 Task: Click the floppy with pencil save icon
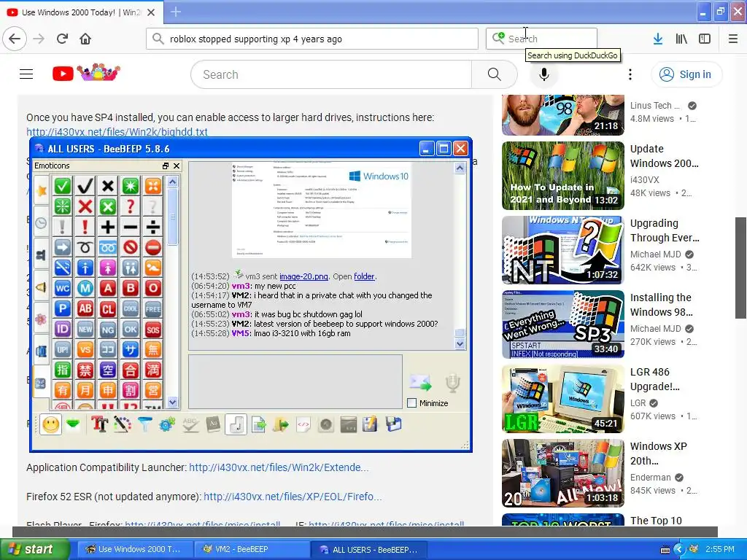click(x=370, y=424)
